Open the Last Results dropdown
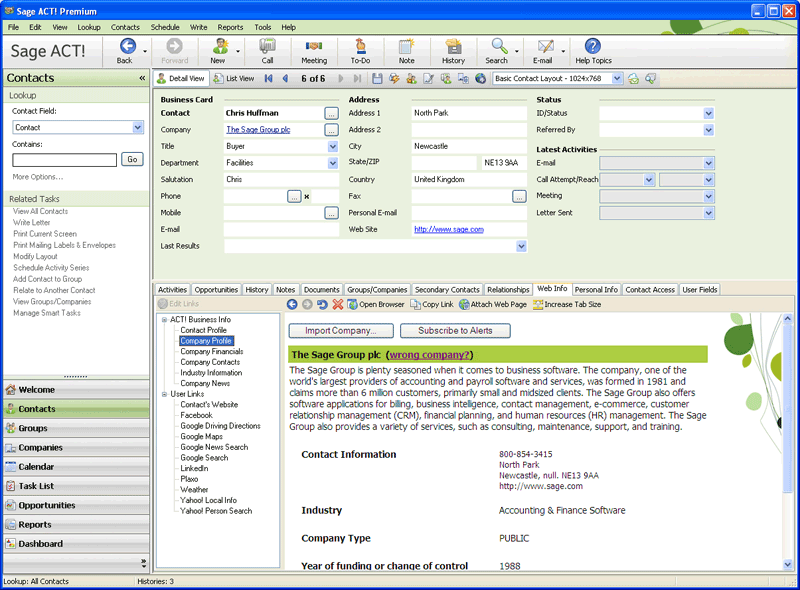The image size is (800, 590). pyautogui.click(x=521, y=247)
